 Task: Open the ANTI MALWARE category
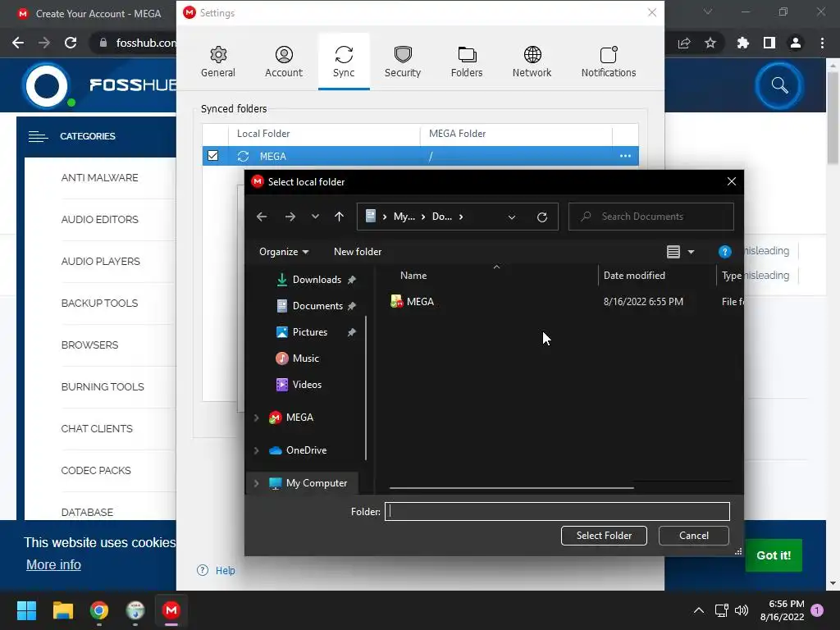click(99, 178)
